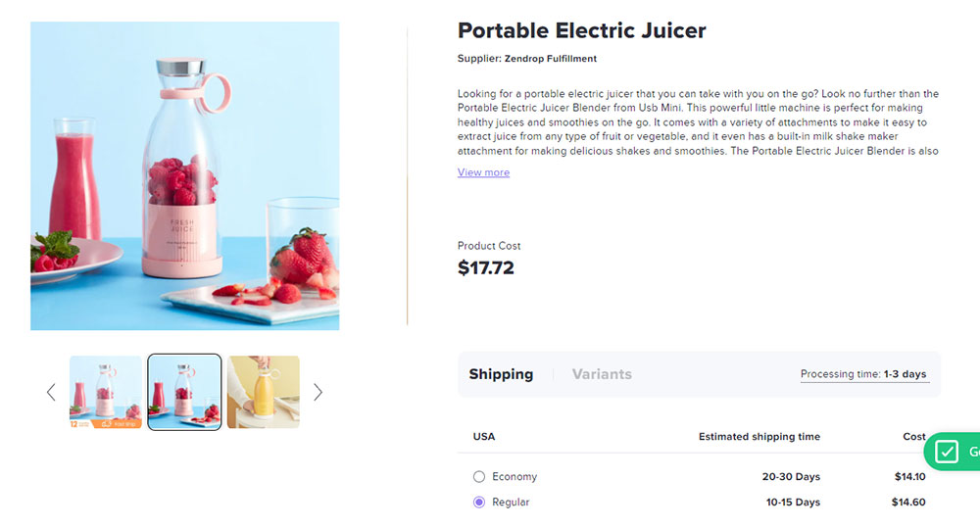Click the next image arrow in carousel

click(318, 393)
